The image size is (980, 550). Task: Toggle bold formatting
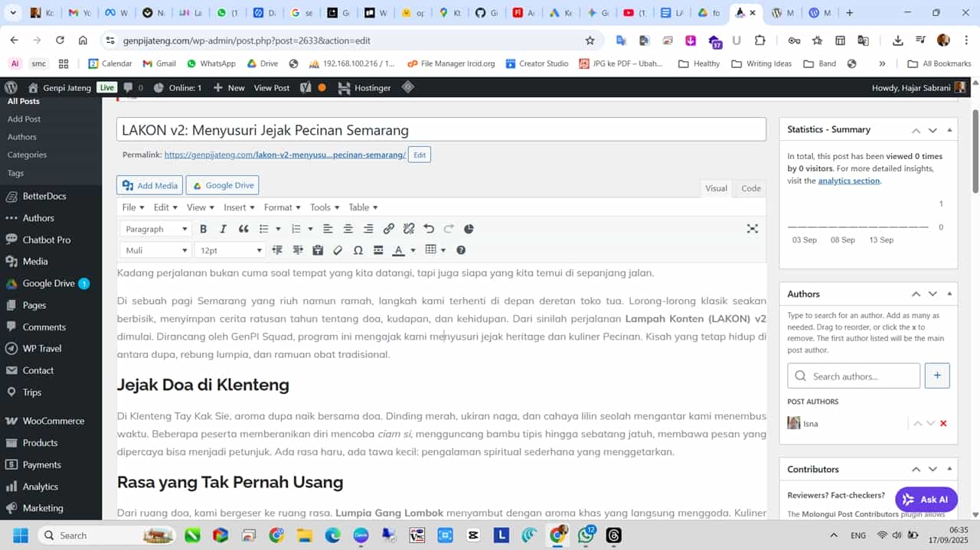coord(203,229)
